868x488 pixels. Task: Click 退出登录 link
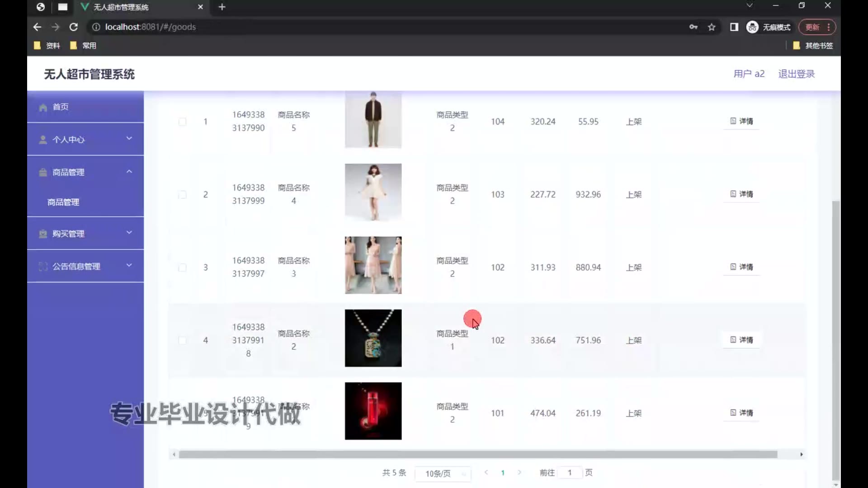click(x=796, y=74)
